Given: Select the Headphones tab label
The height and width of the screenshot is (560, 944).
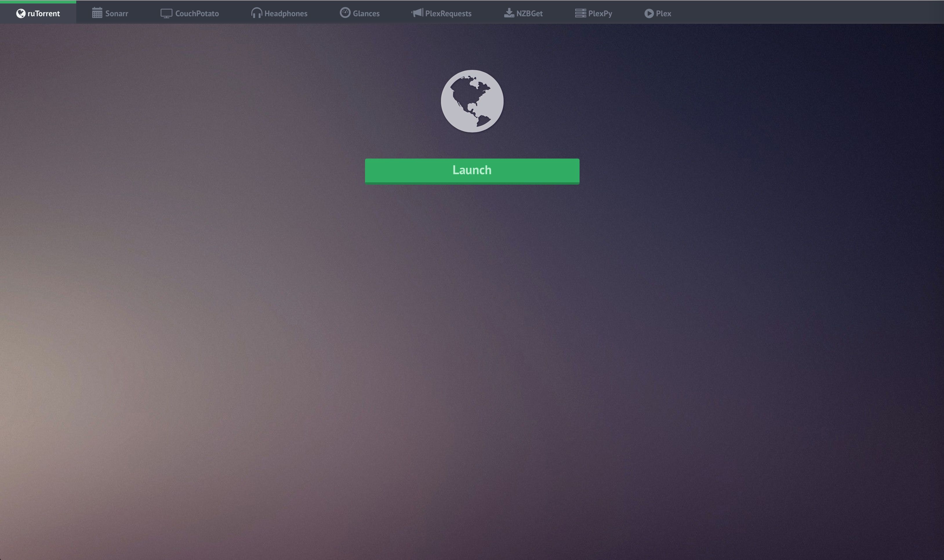Looking at the screenshot, I should pyautogui.click(x=286, y=14).
